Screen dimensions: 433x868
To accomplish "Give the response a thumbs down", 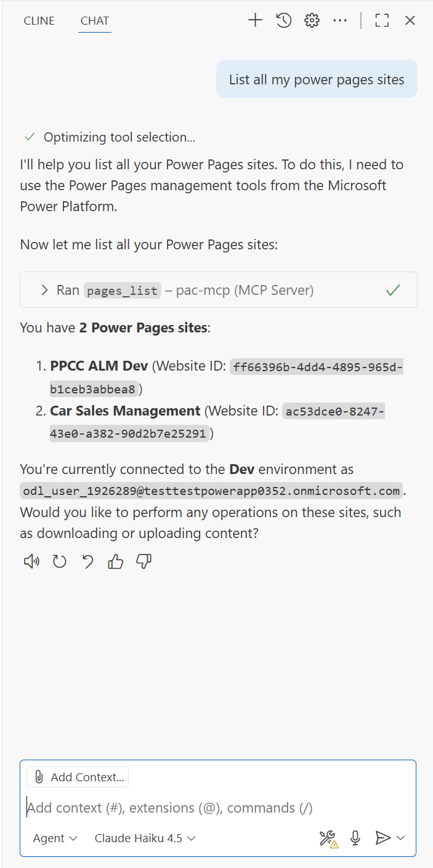I will click(144, 561).
